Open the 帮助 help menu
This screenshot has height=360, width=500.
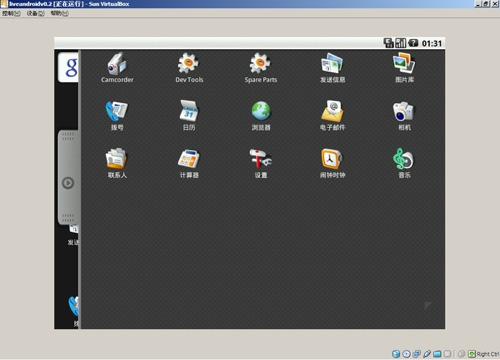pos(59,13)
